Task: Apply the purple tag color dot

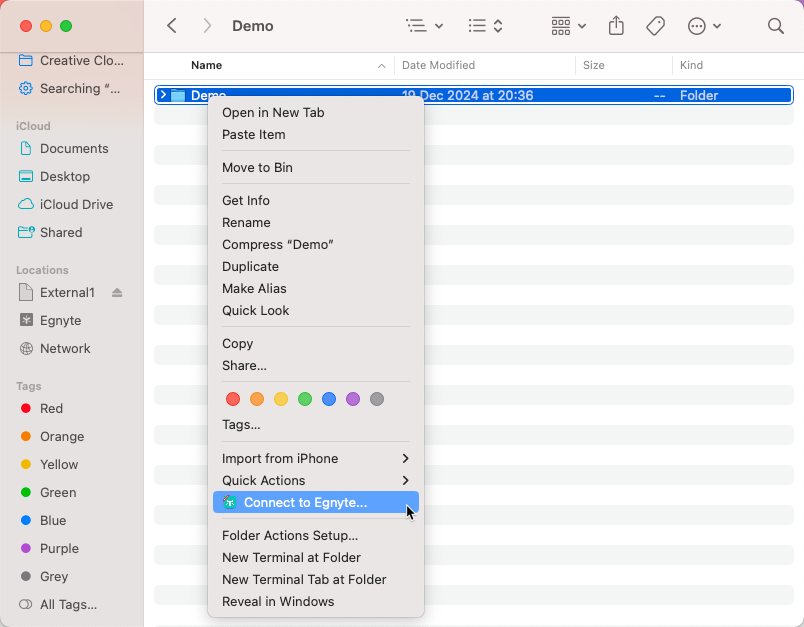Action: [353, 399]
